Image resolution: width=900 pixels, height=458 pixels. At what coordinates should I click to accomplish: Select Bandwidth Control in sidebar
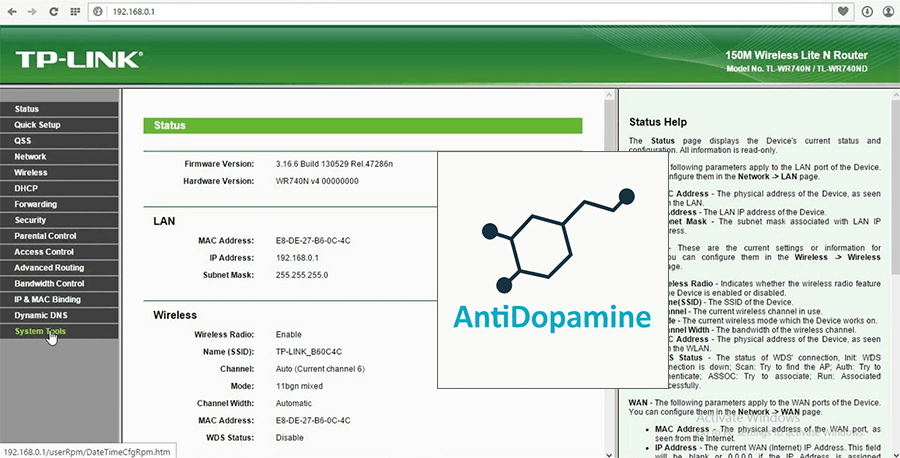tap(59, 284)
